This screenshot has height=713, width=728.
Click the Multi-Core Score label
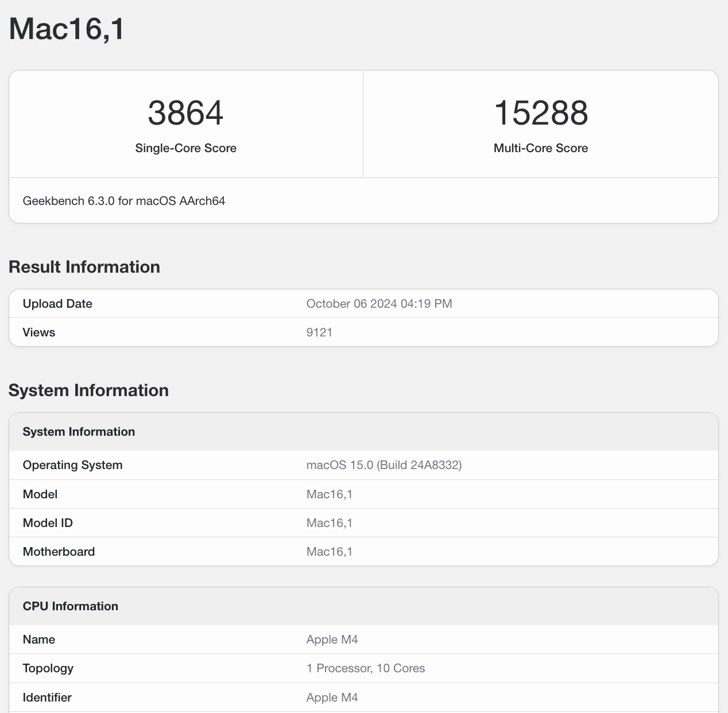tap(541, 148)
